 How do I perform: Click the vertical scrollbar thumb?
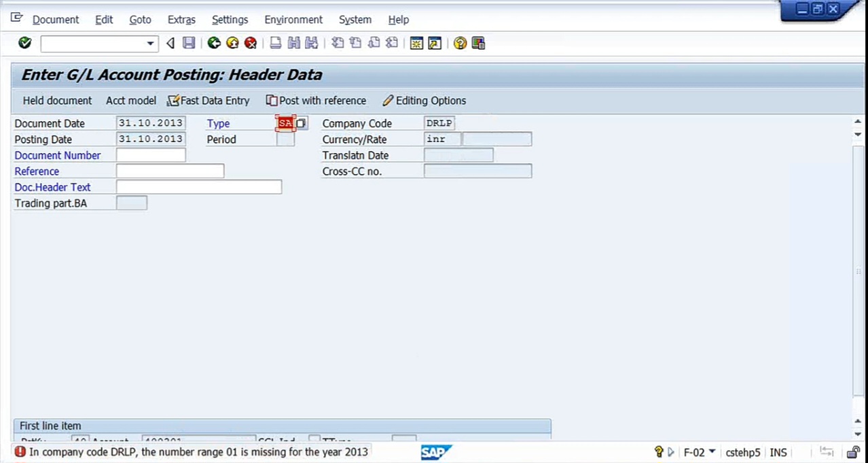(858, 271)
